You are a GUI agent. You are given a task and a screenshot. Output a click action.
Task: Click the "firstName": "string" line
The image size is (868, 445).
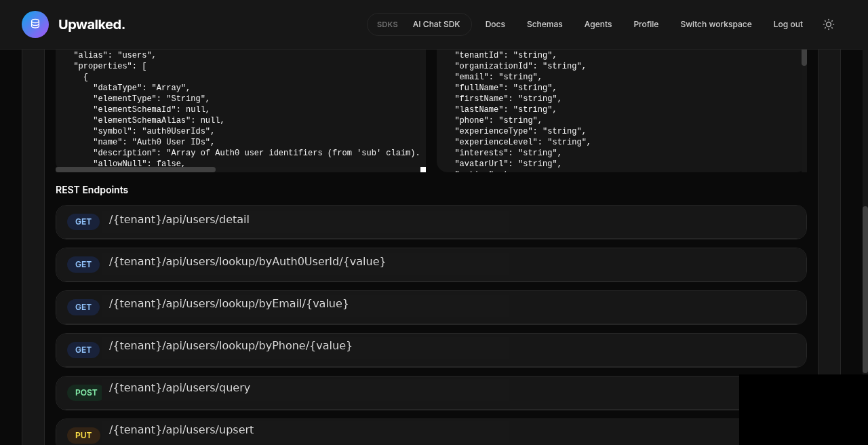click(x=508, y=99)
